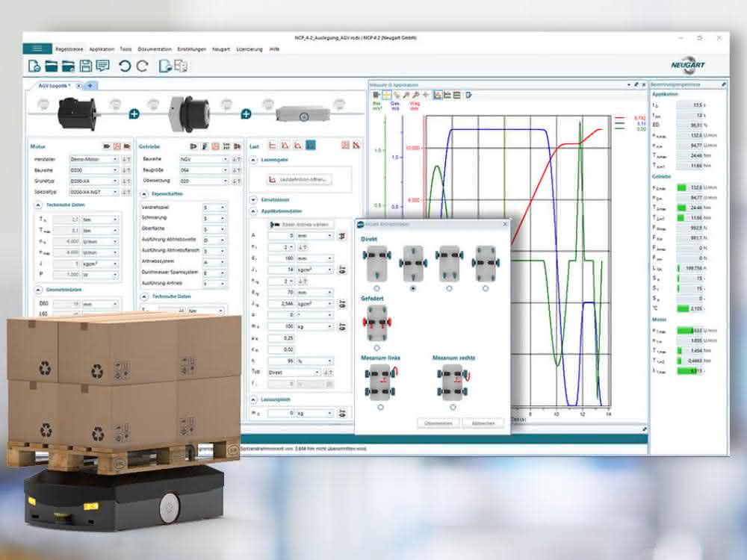Undo the last action
747x560 pixels.
(x=125, y=66)
